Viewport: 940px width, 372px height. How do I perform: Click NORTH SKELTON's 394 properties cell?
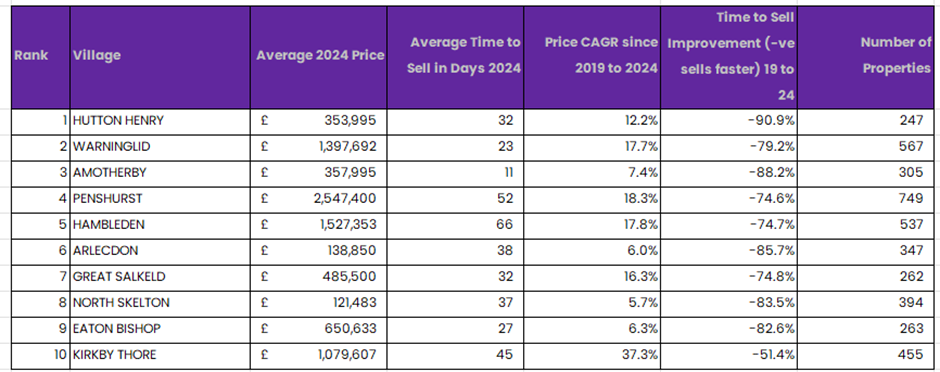(866, 304)
